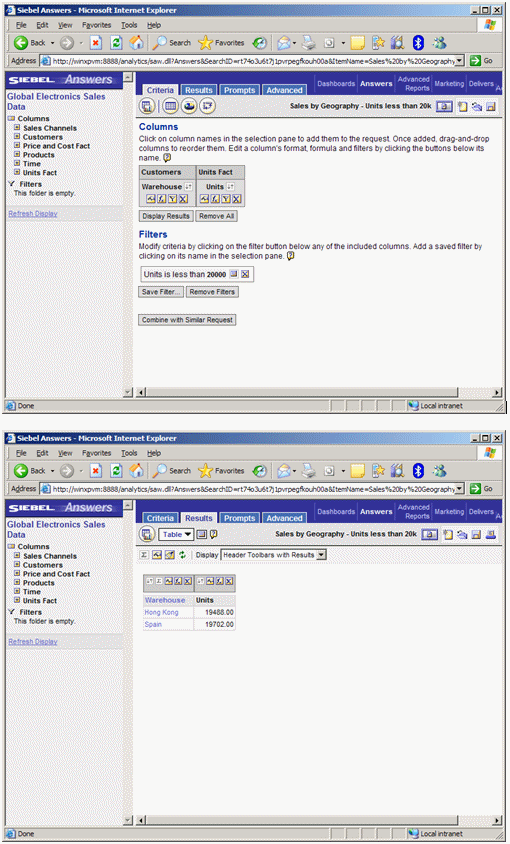Click the Display Results button
Image resolution: width=510 pixels, height=844 pixels.
(x=166, y=216)
